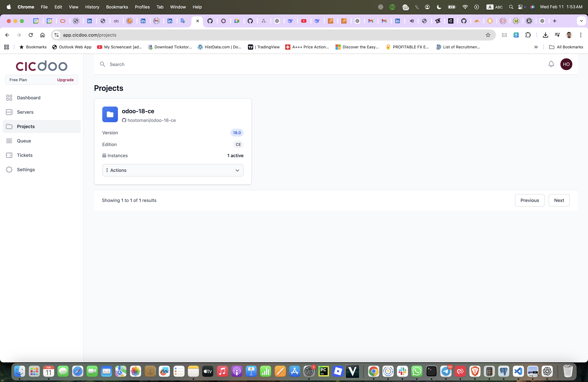This screenshot has width=588, height=382.
Task: Open the notifications bell icon
Action: [551, 64]
